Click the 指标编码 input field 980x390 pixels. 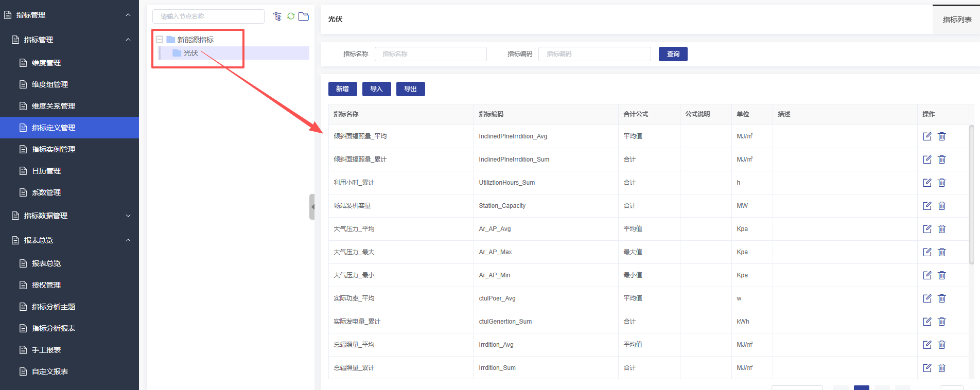[594, 54]
